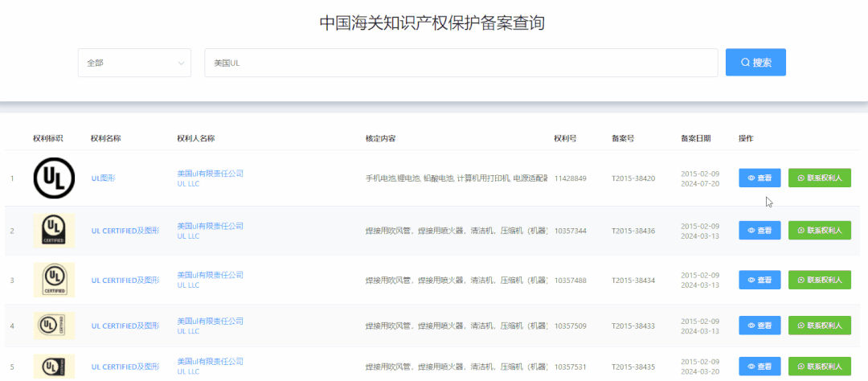Open the outlined UL CERTIFIED logo in row 3
The width and height of the screenshot is (868, 381).
tap(54, 280)
